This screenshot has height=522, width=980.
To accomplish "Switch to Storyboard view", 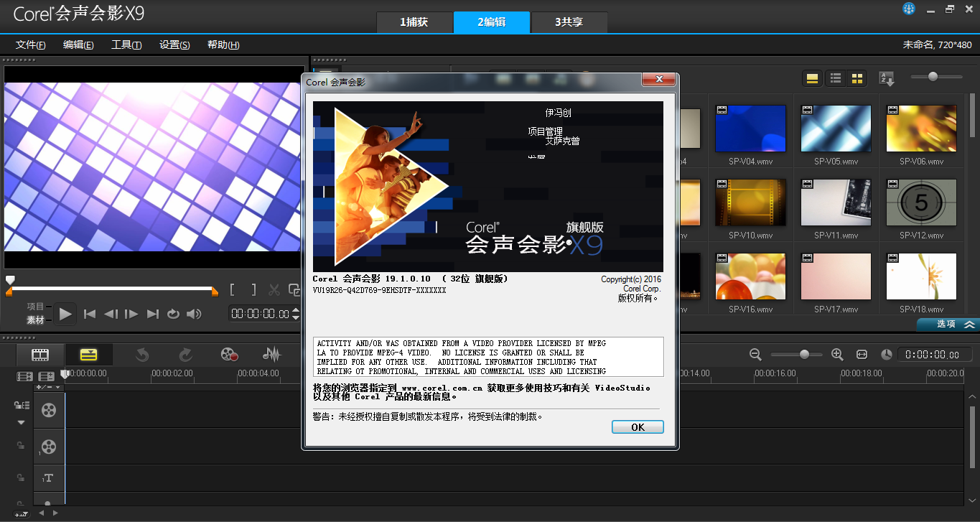I will [x=40, y=354].
